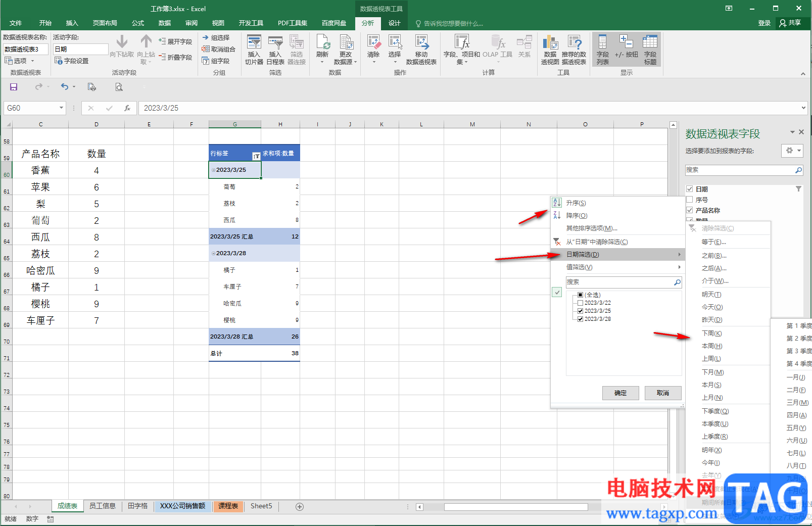The height and width of the screenshot is (526, 812).
Task: Toggle the Field List pane
Action: tap(603, 50)
